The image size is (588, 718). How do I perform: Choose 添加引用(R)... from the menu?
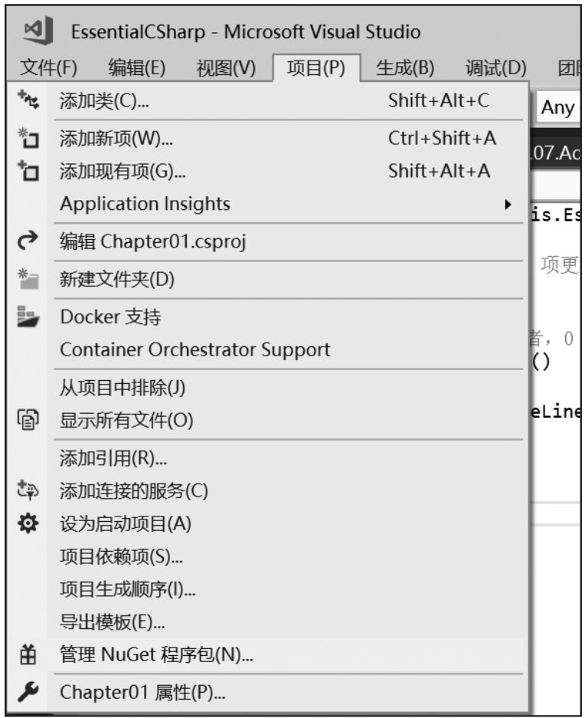point(114,458)
